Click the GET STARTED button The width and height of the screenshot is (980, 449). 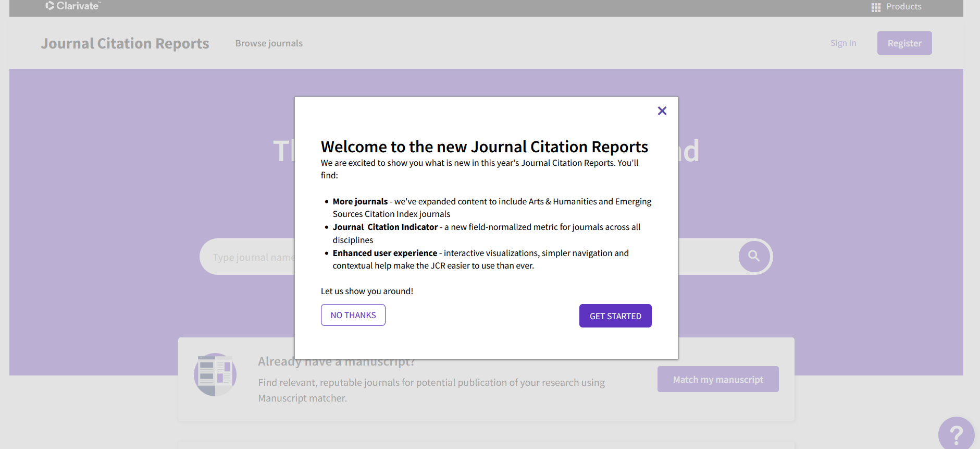[615, 316]
